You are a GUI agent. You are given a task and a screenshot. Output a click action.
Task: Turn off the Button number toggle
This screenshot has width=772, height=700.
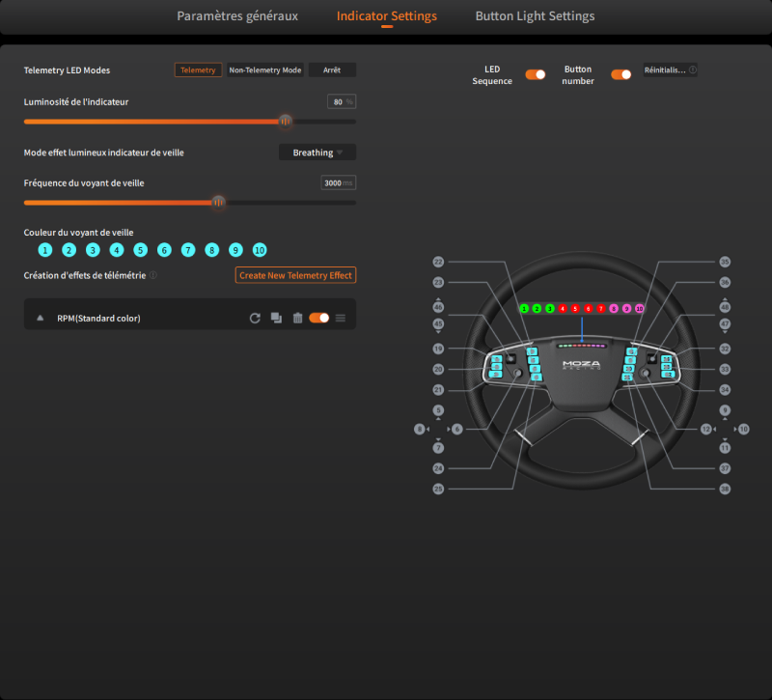[x=621, y=74]
